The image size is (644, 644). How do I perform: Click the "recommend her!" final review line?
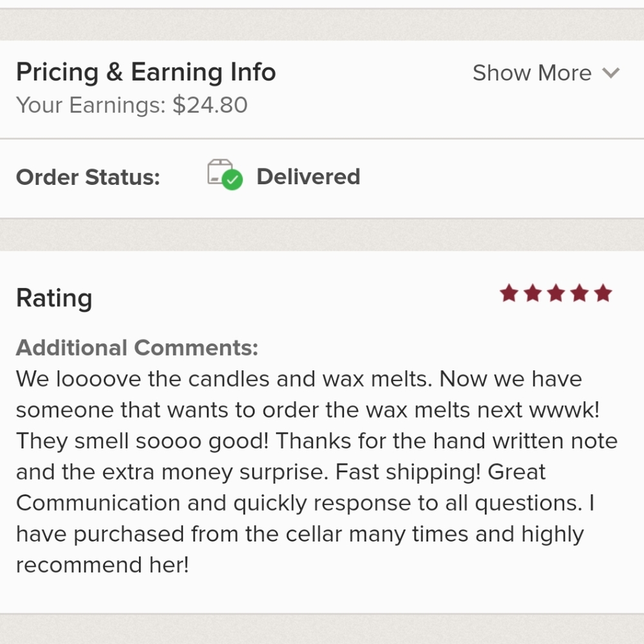(102, 565)
